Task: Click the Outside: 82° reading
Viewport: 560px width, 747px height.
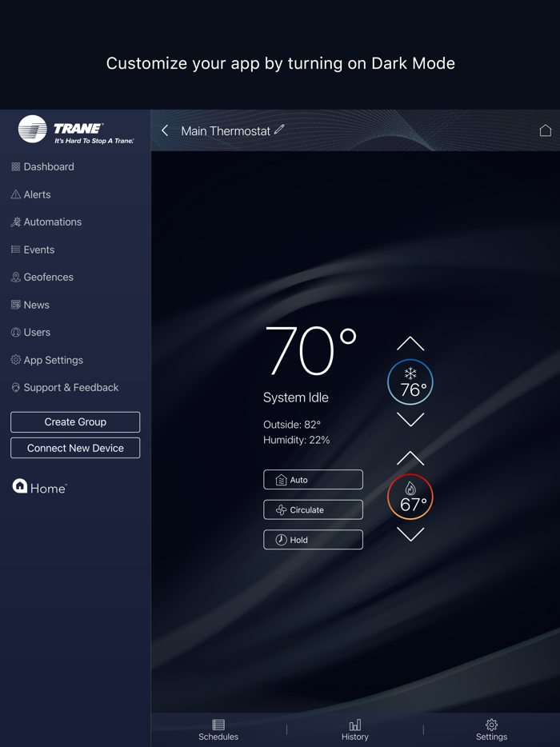Action: coord(292,425)
